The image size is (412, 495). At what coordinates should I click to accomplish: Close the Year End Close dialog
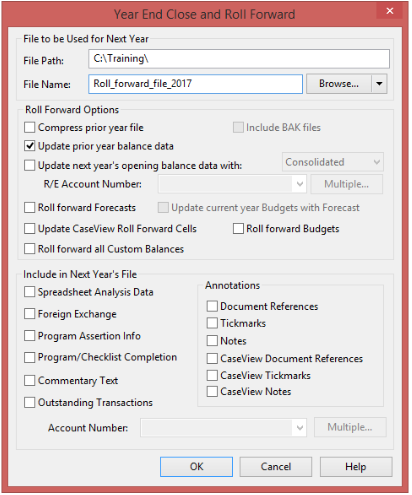point(390,11)
